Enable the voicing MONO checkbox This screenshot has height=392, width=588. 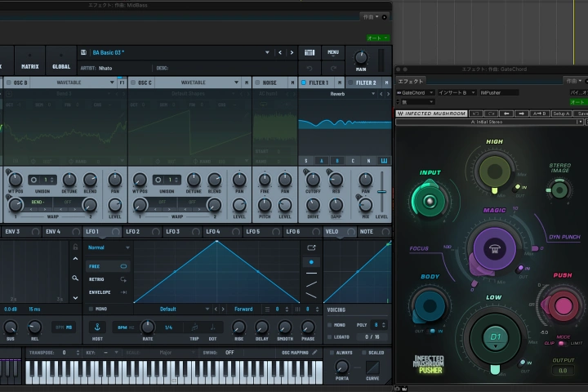tap(330, 325)
